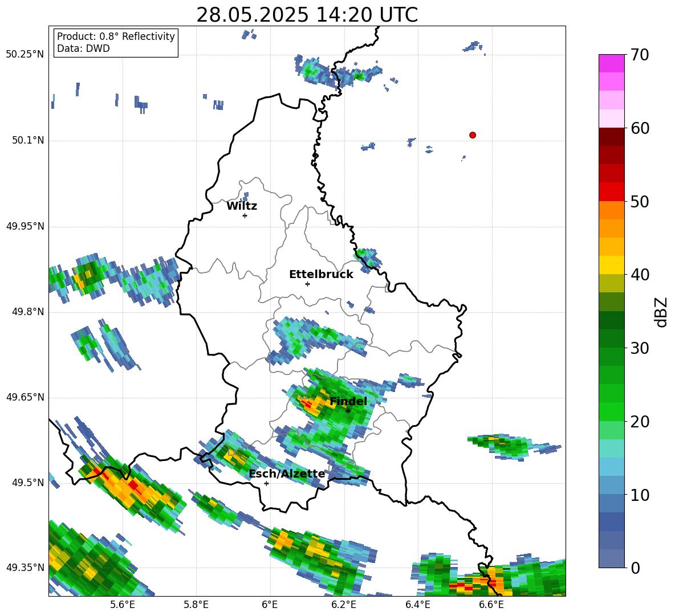Click the Esch/Alzette city label
This screenshot has height=616, width=675.
287,474
